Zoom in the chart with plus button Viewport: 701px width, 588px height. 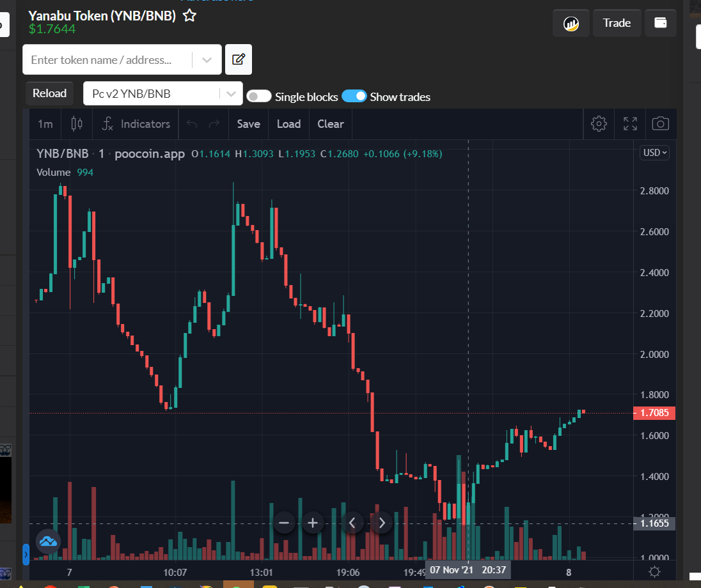[313, 523]
